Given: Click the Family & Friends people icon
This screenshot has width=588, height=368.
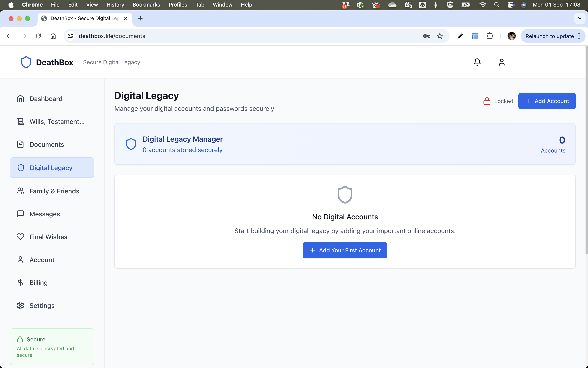Looking at the screenshot, I should coord(20,191).
